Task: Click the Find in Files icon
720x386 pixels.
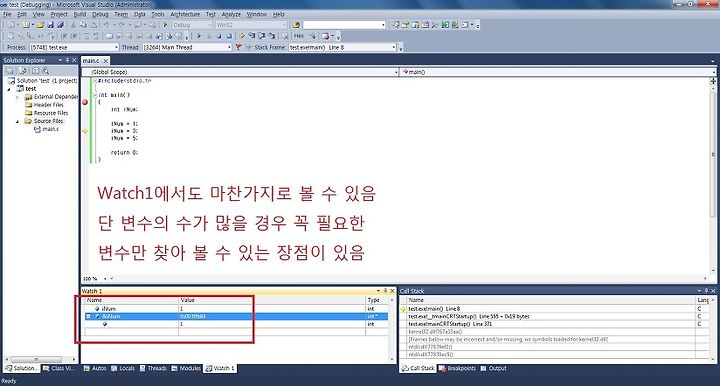Action: click(x=296, y=25)
